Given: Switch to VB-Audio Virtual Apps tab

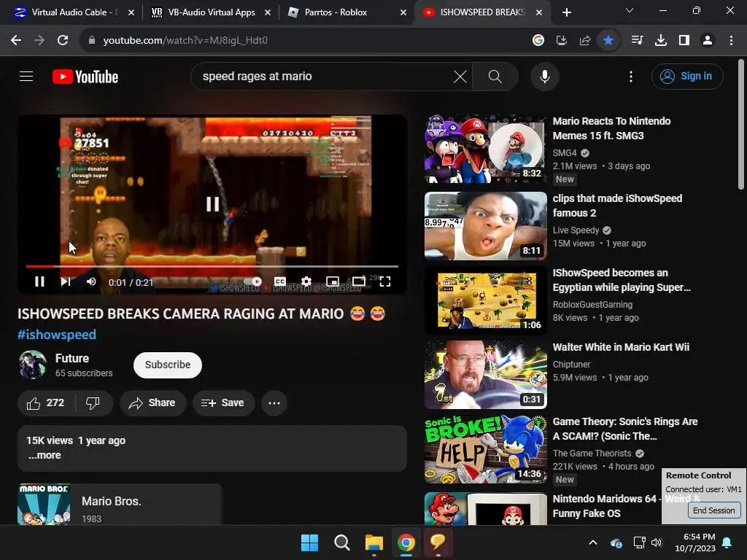Looking at the screenshot, I should (x=211, y=12).
